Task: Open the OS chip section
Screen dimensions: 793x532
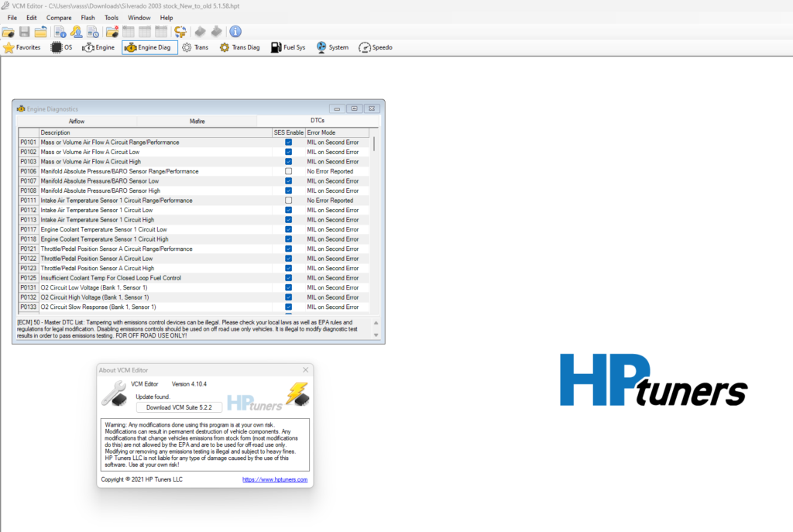Action: click(x=62, y=47)
